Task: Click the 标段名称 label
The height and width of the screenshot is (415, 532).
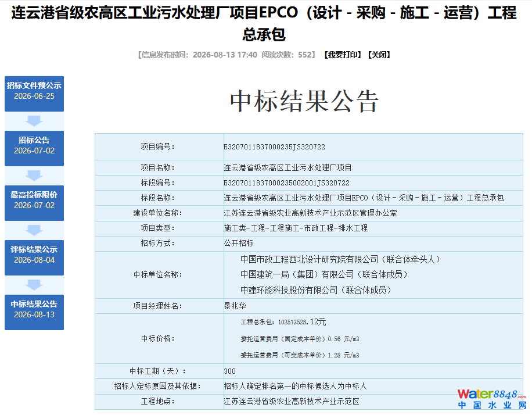Action: [x=158, y=198]
